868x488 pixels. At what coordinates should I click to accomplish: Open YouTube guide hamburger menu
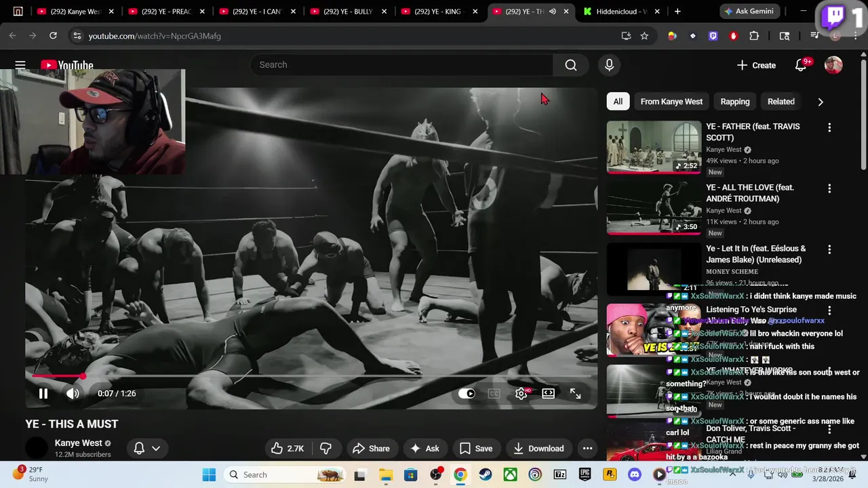(20, 65)
